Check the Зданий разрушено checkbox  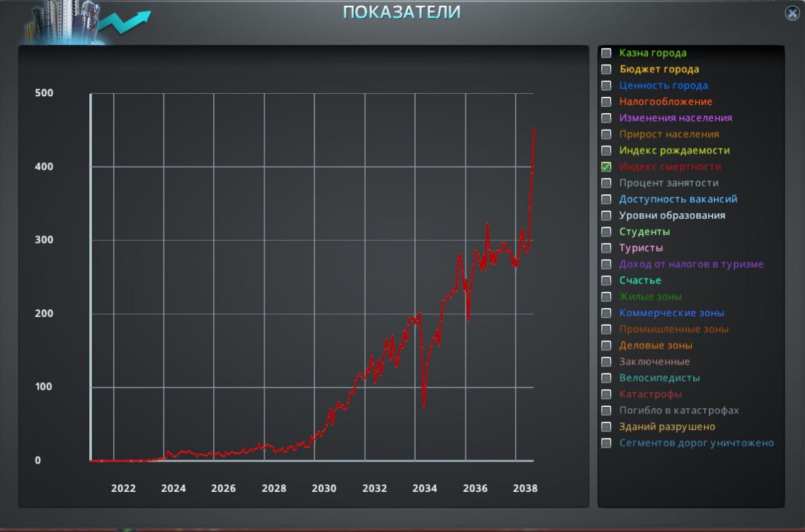click(606, 427)
